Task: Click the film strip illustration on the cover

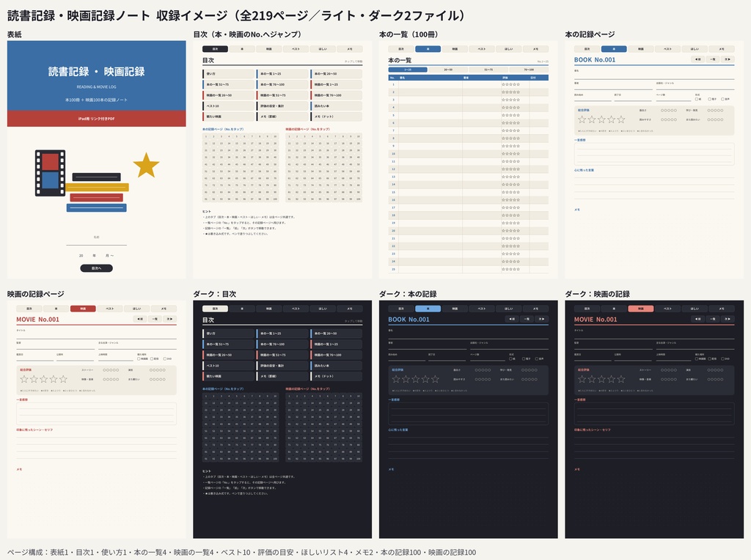Action: click(x=51, y=173)
